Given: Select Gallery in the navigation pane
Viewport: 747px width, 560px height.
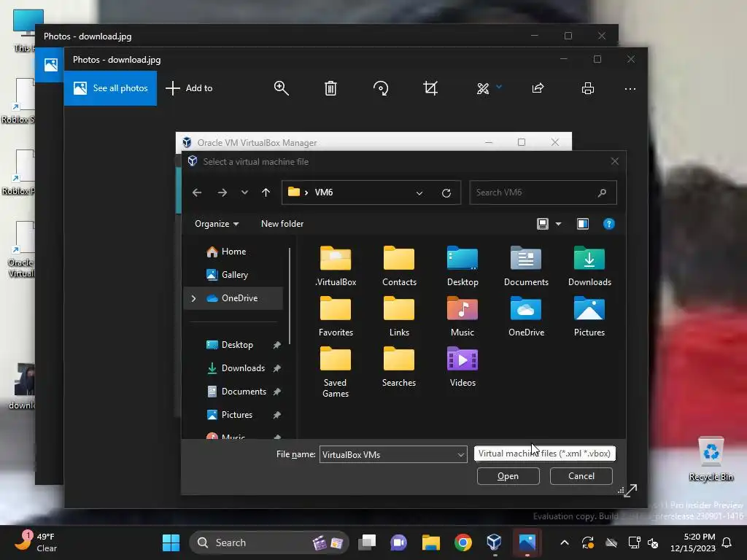Looking at the screenshot, I should 233,275.
